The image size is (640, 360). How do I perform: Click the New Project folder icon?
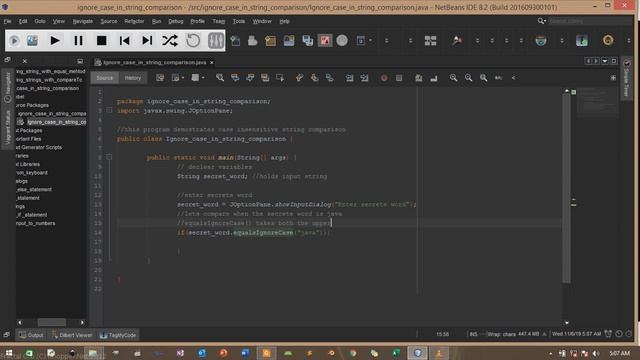point(271,40)
